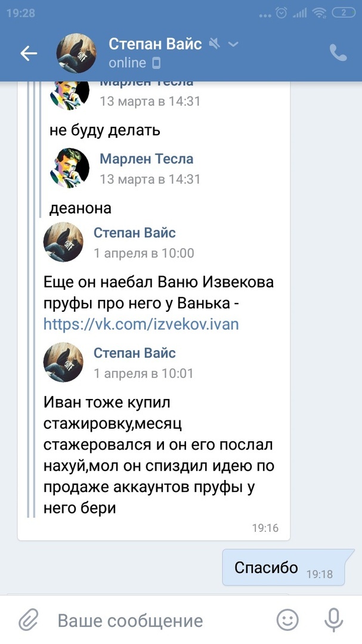Viewport: 362px width, 644px height.
Task: Tap Степан Вайс avatar at 10:00 message
Action: pos(63,241)
